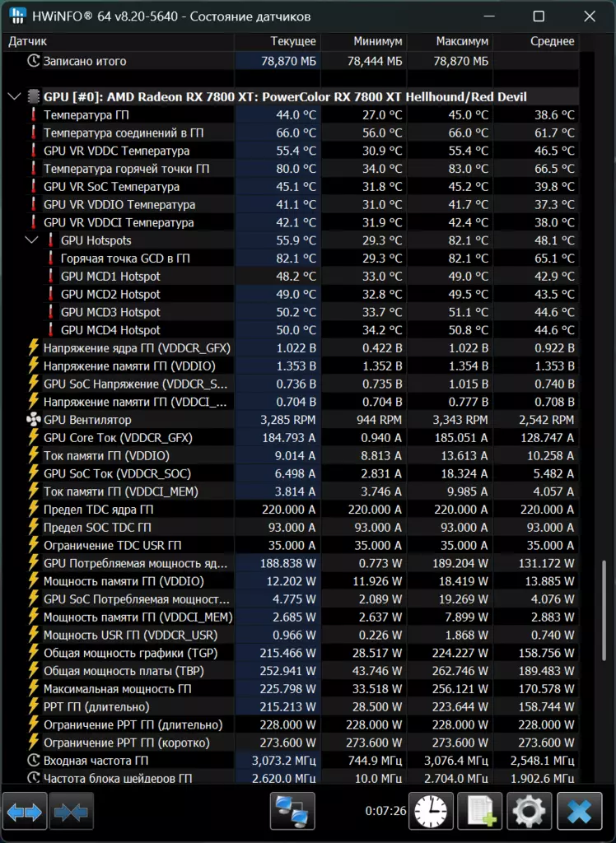The width and height of the screenshot is (616, 843).
Task: Click the collapse view arrows button
Action: (x=71, y=811)
